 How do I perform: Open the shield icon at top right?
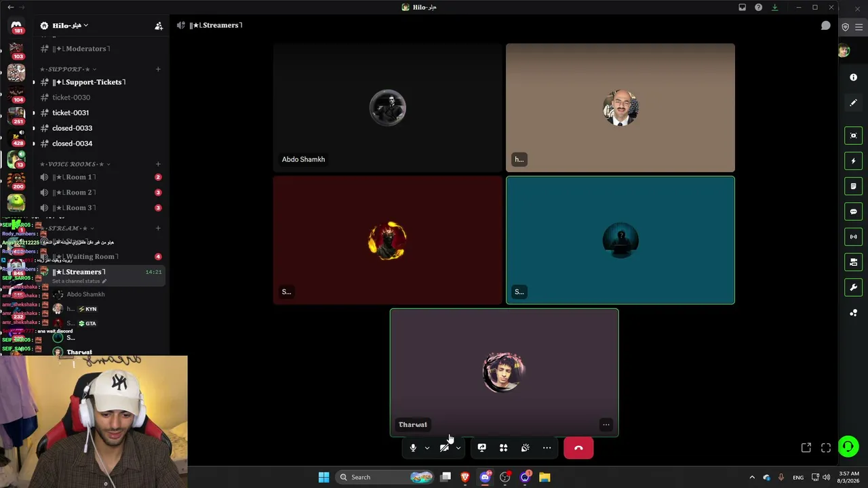pyautogui.click(x=846, y=27)
